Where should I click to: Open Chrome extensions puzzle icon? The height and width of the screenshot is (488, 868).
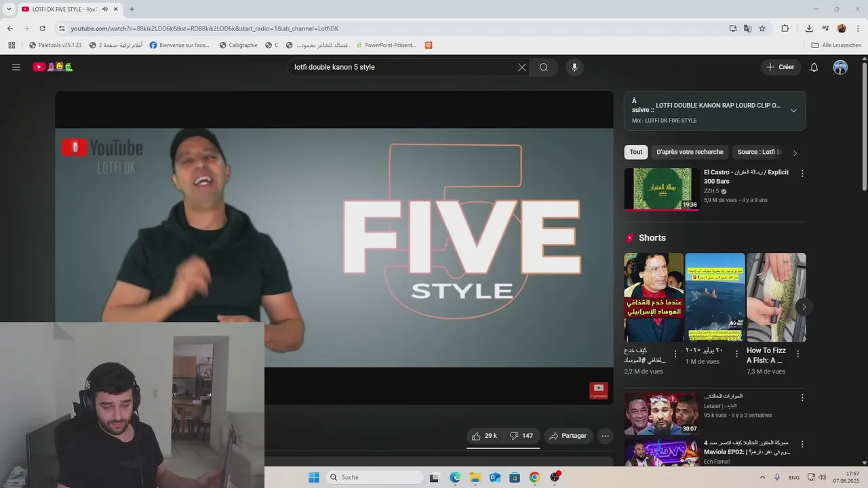[785, 28]
